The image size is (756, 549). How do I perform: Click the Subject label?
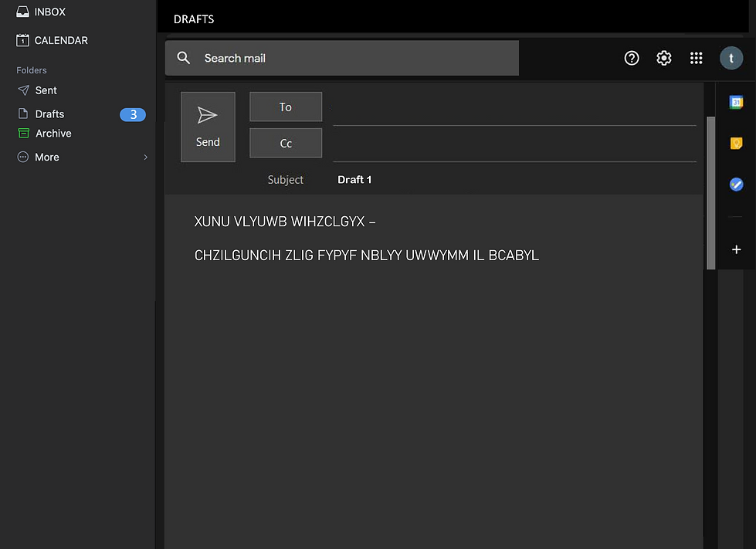pos(286,179)
